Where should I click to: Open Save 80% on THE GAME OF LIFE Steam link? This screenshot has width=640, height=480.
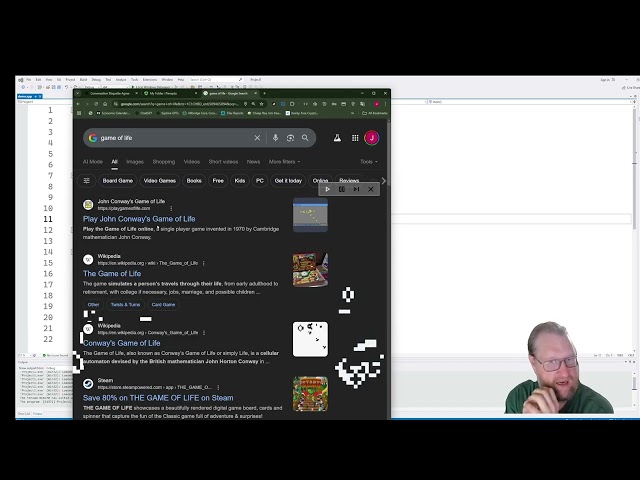coord(158,398)
